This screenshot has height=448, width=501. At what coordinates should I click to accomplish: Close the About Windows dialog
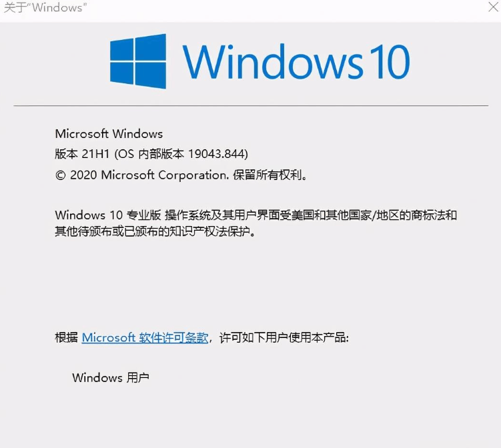point(494,7)
